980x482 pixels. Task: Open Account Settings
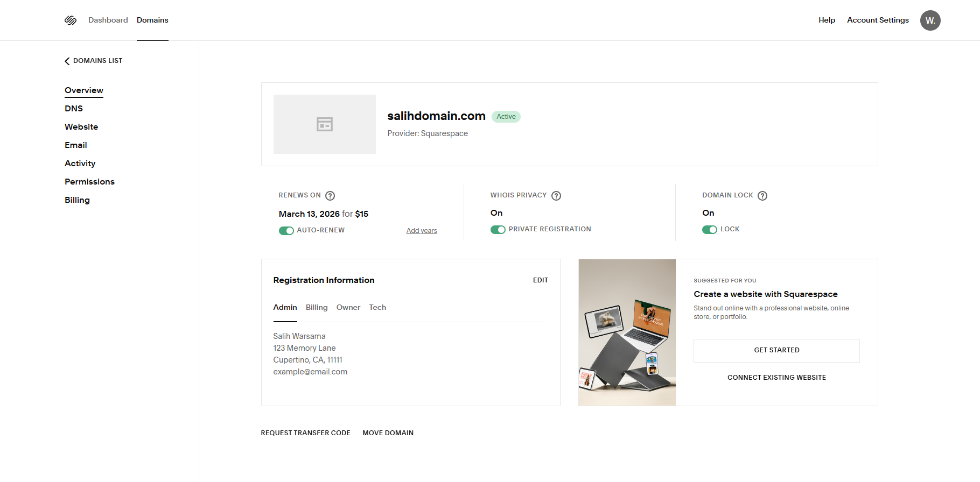point(878,20)
